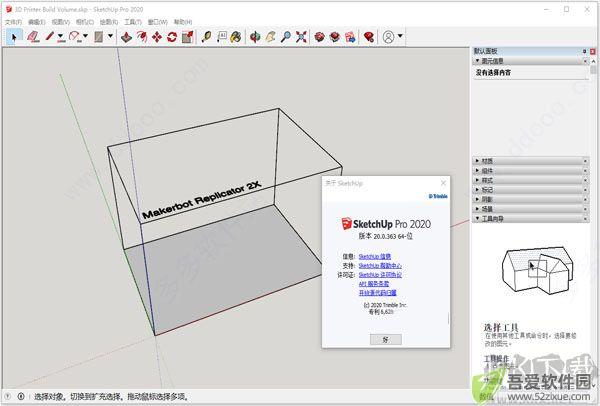Open the open source attribution link
Image resolution: width=600 pixels, height=406 pixels.
point(377,293)
